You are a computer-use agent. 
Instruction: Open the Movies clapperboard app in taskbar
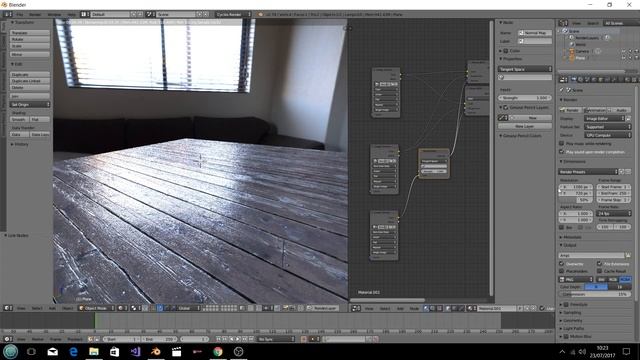coord(176,351)
